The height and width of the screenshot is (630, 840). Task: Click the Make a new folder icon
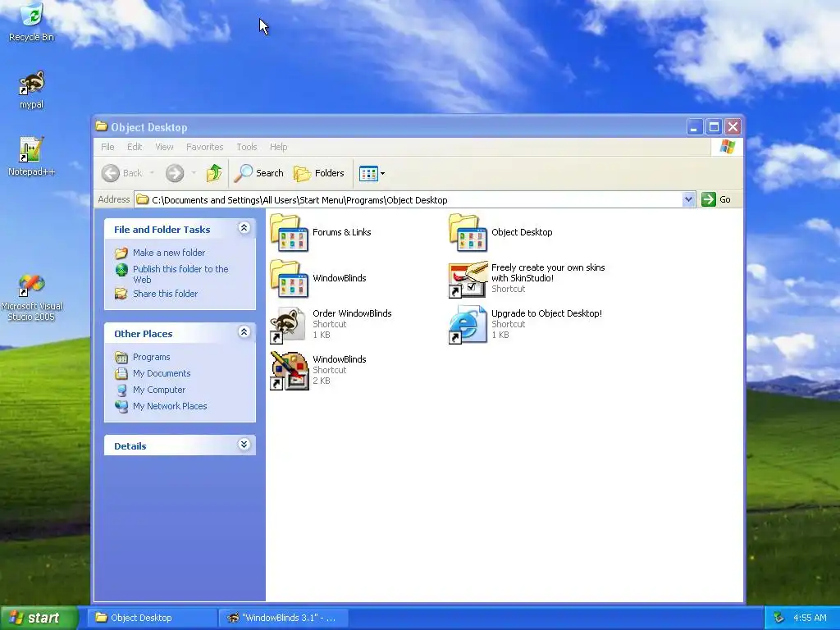[x=121, y=253]
